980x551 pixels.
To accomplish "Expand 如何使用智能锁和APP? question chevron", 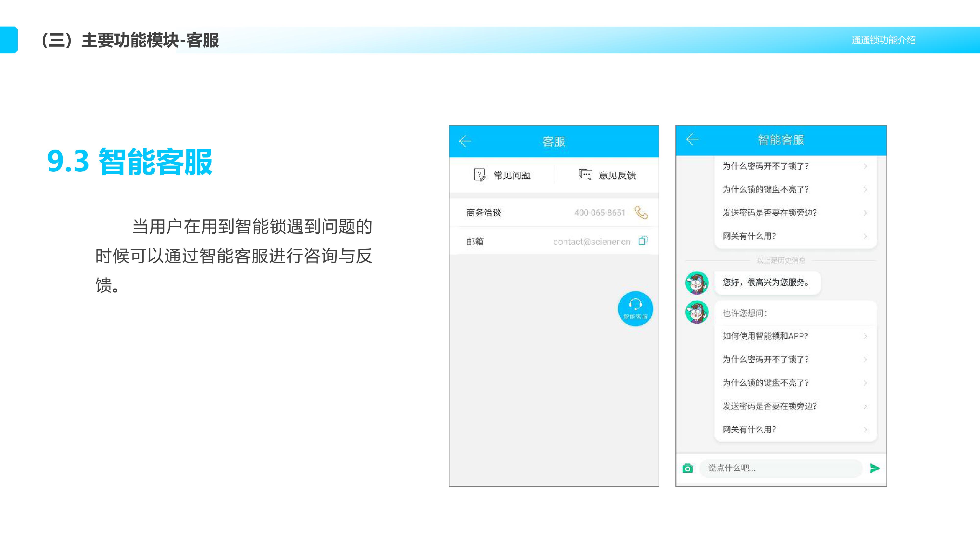I will pyautogui.click(x=865, y=336).
